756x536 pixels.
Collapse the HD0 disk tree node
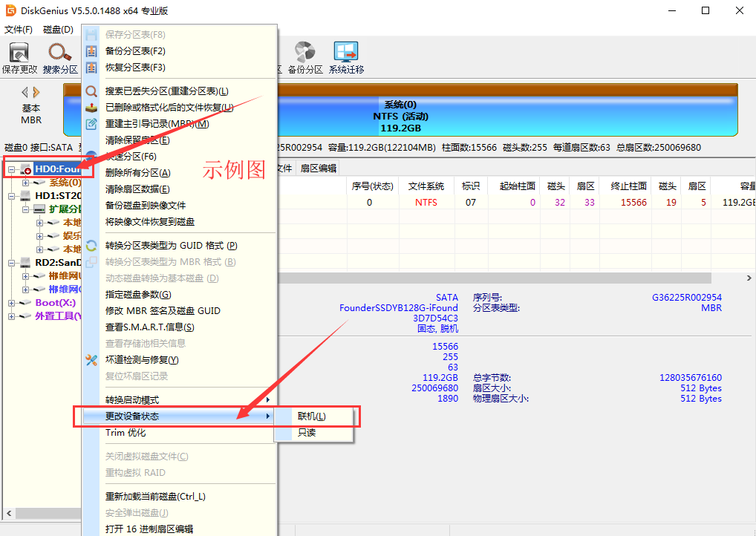point(12,170)
